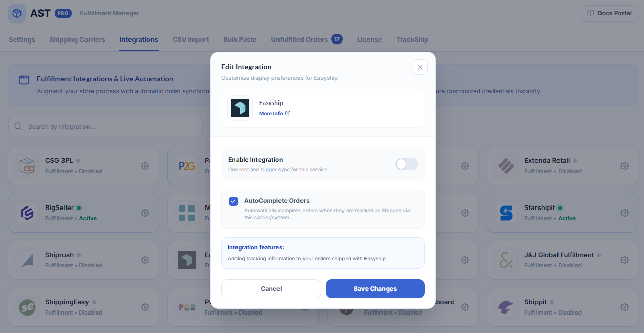Open settings gear for J&J Global Fulfillment
644x333 pixels.
(625, 260)
